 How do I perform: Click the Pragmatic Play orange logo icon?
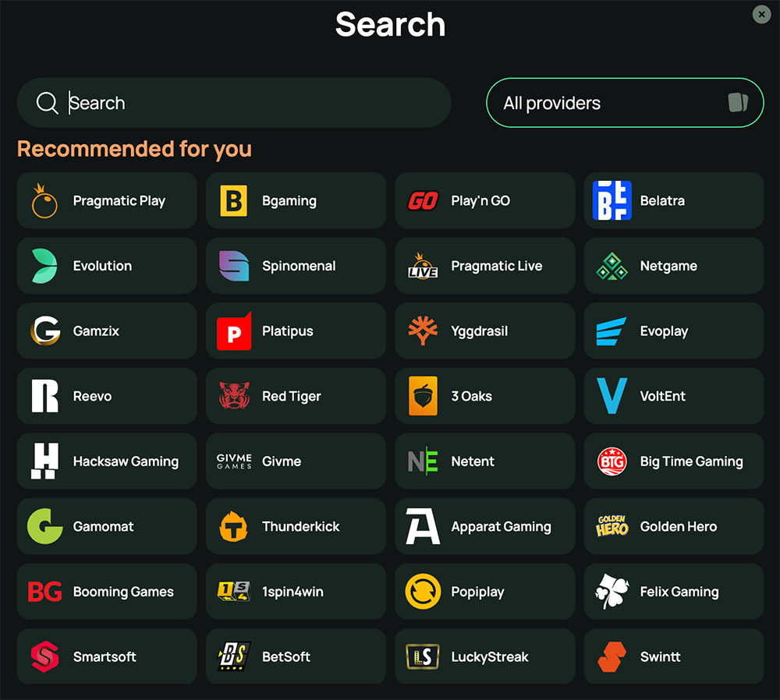pos(44,200)
